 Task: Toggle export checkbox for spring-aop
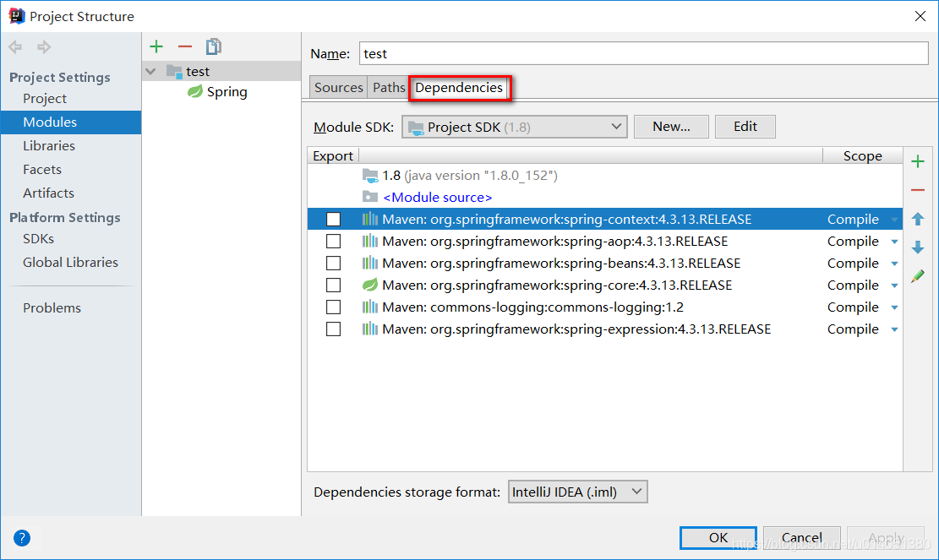(x=334, y=241)
